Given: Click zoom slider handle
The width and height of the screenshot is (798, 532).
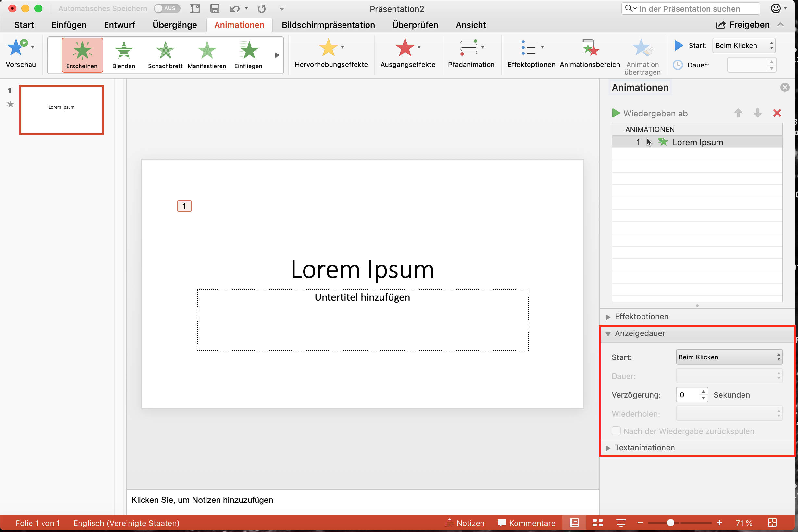Looking at the screenshot, I should coord(670,523).
